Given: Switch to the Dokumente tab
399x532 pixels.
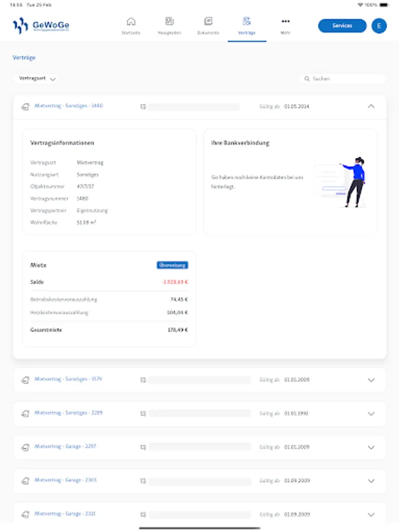Looking at the screenshot, I should pos(208,26).
